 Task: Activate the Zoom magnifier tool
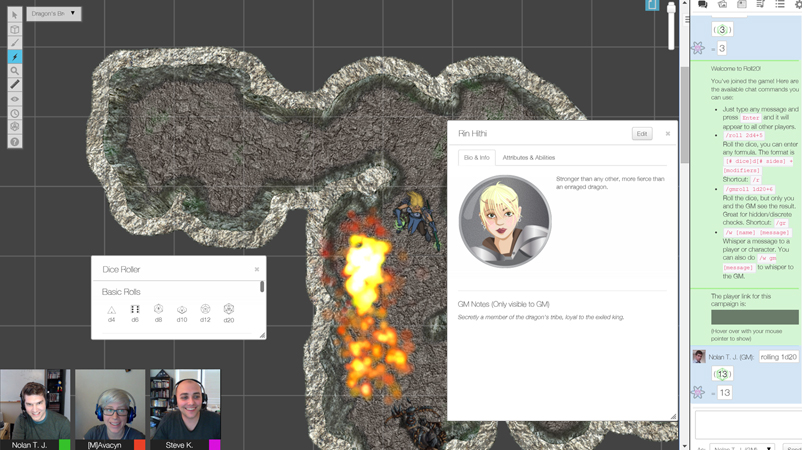click(x=14, y=71)
